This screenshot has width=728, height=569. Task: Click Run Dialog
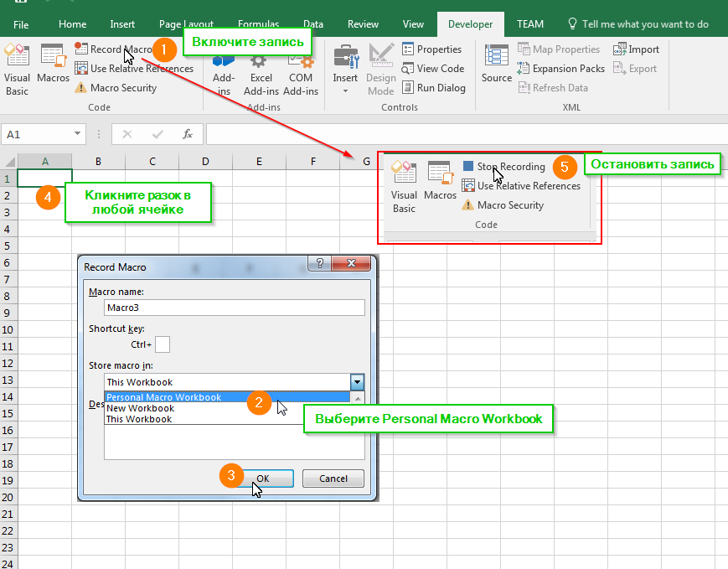tap(434, 88)
